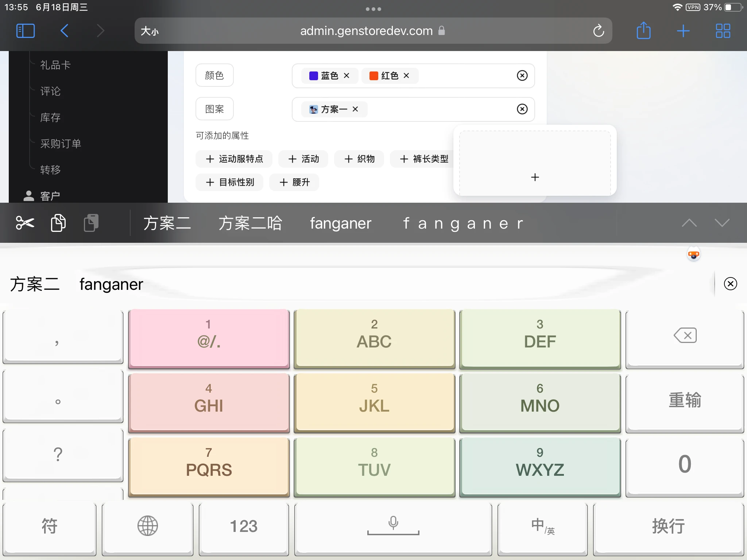Tap the globe keyboard switch key

(147, 526)
